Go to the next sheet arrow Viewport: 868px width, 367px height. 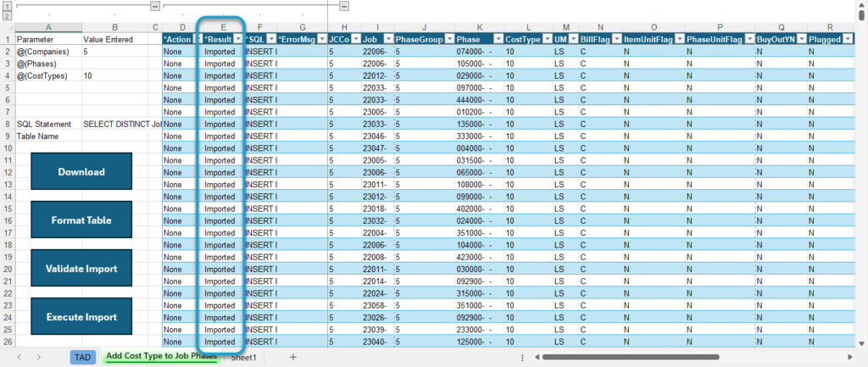point(38,357)
